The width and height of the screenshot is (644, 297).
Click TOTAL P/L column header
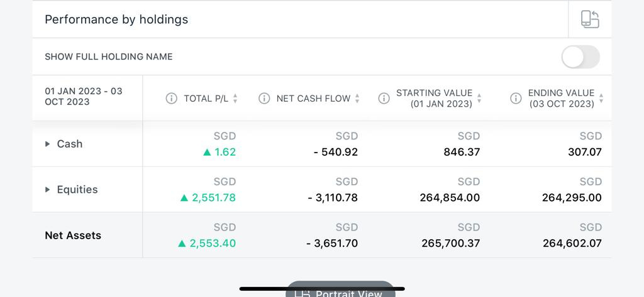tap(206, 99)
